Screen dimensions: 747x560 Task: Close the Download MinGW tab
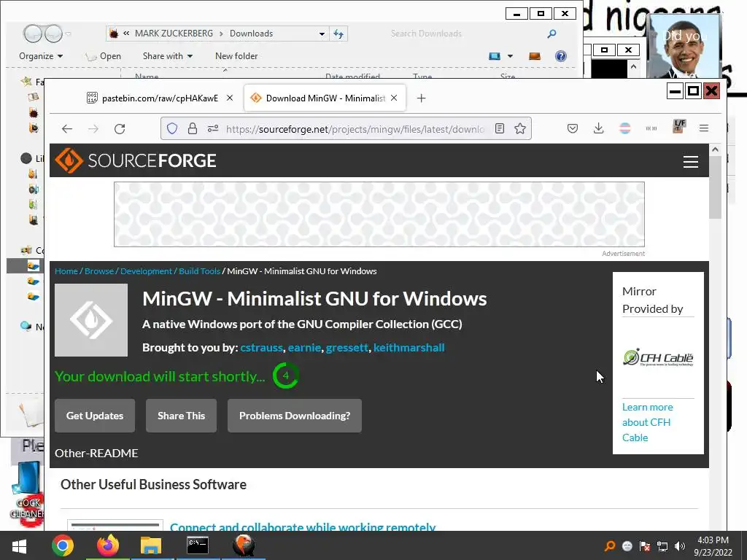[x=394, y=98]
